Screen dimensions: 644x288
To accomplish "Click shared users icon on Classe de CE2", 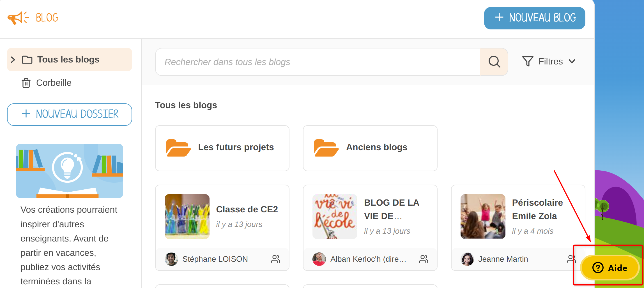I will (275, 259).
